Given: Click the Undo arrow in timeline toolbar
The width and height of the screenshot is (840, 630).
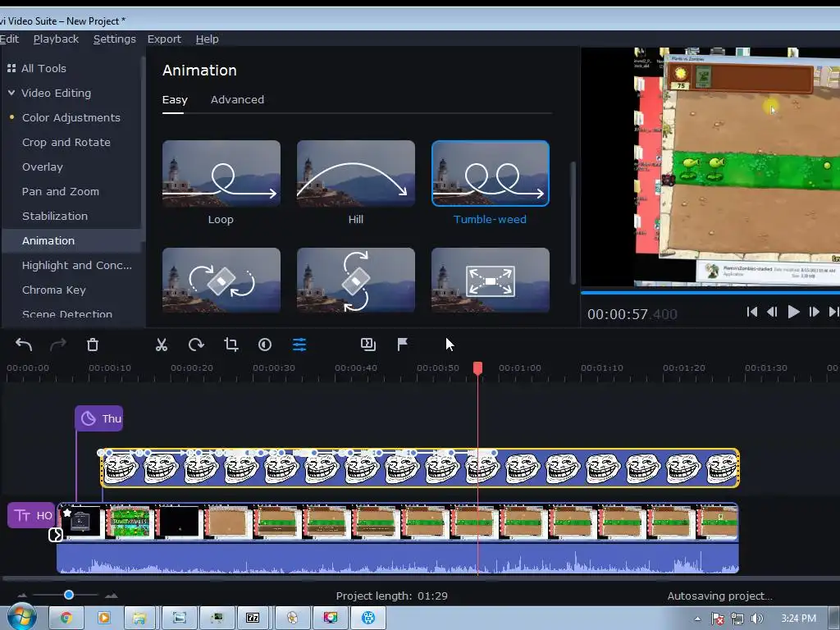Looking at the screenshot, I should 24,345.
